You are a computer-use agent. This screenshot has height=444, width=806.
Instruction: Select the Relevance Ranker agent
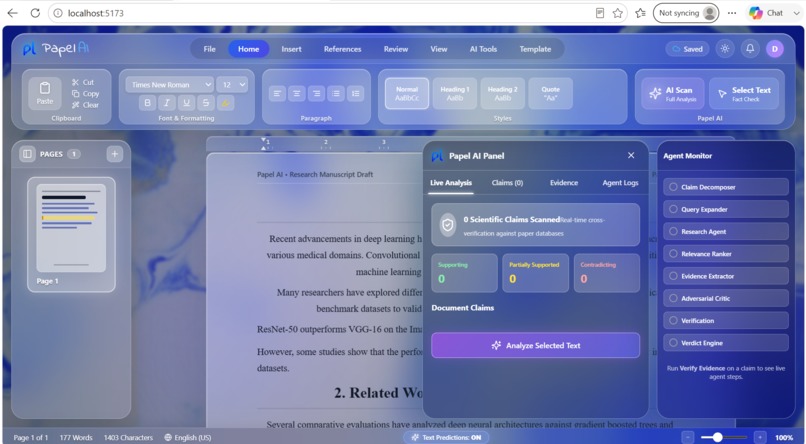726,254
